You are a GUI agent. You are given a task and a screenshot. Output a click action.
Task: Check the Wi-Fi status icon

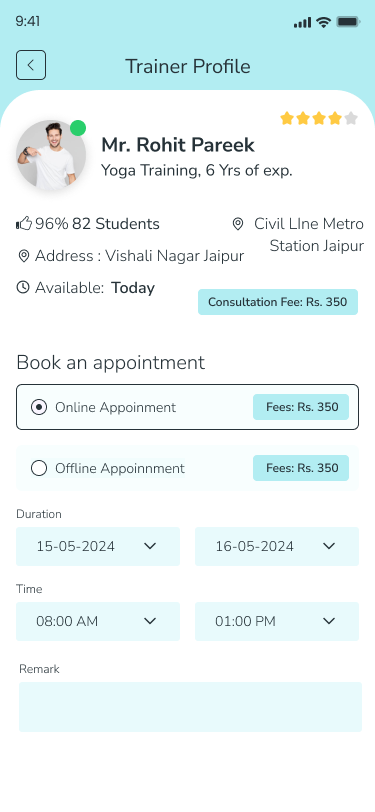click(324, 22)
